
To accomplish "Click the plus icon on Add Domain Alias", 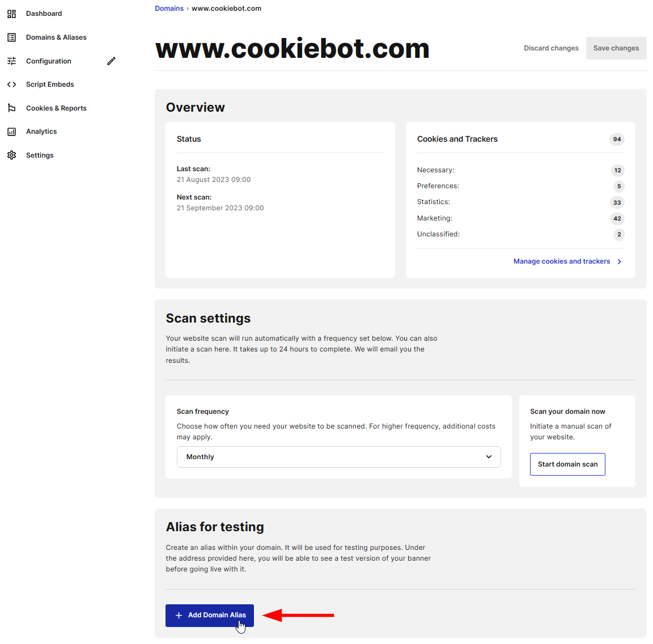I will pyautogui.click(x=179, y=615).
